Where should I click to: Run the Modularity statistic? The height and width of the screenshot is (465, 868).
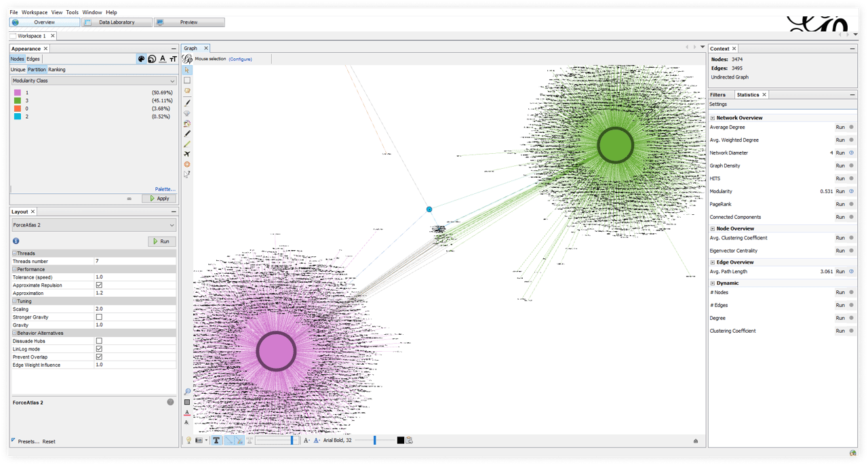click(x=840, y=192)
